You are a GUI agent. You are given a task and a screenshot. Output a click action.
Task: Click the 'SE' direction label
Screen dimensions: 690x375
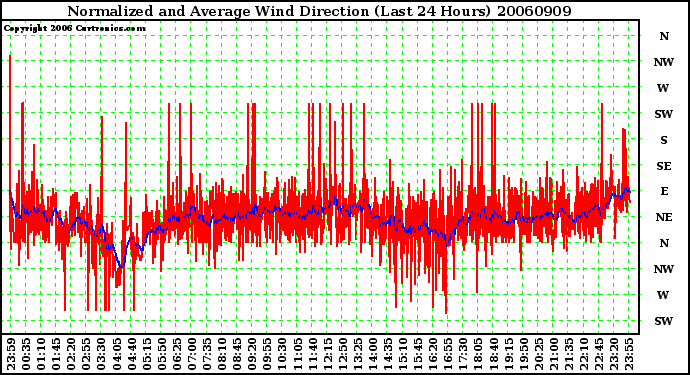point(664,166)
